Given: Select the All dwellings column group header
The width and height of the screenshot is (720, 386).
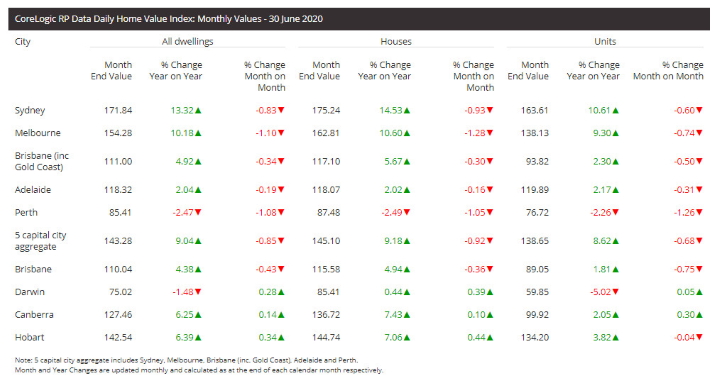Looking at the screenshot, I should (187, 41).
